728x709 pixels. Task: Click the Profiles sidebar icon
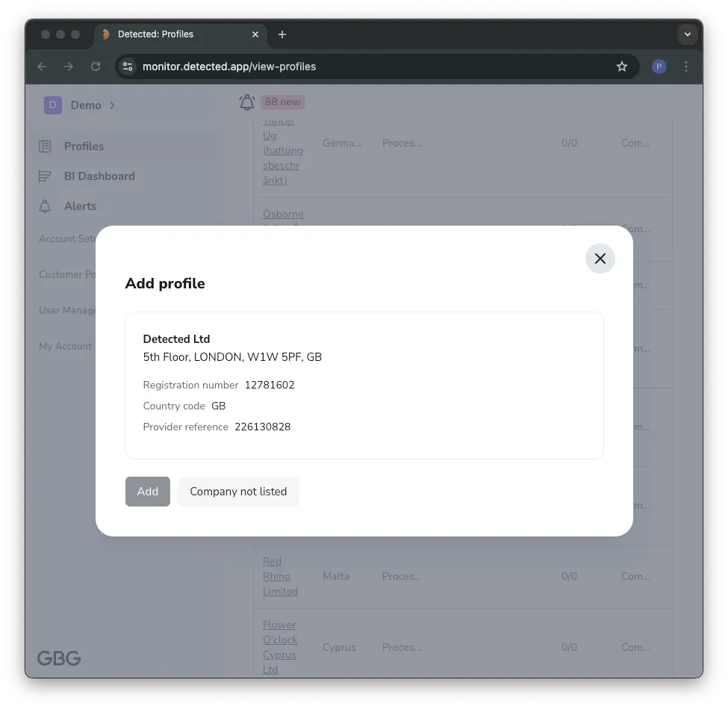(45, 146)
